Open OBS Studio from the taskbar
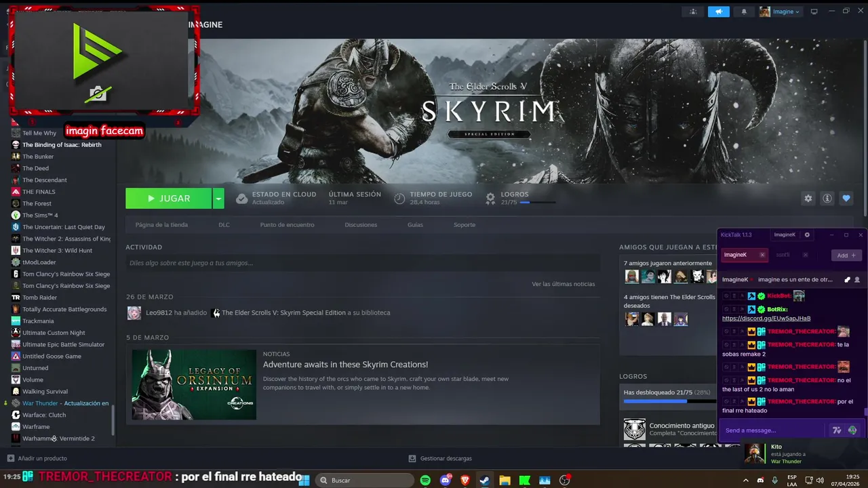Screen dimensions: 868x488 (564, 480)
